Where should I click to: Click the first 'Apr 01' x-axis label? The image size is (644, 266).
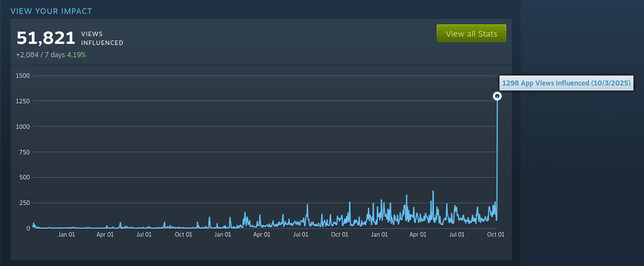(105, 235)
